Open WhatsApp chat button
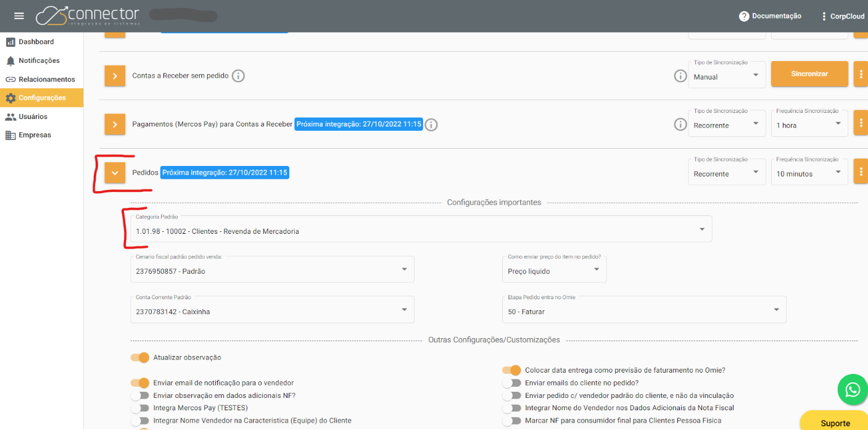This screenshot has width=868, height=430. click(853, 389)
